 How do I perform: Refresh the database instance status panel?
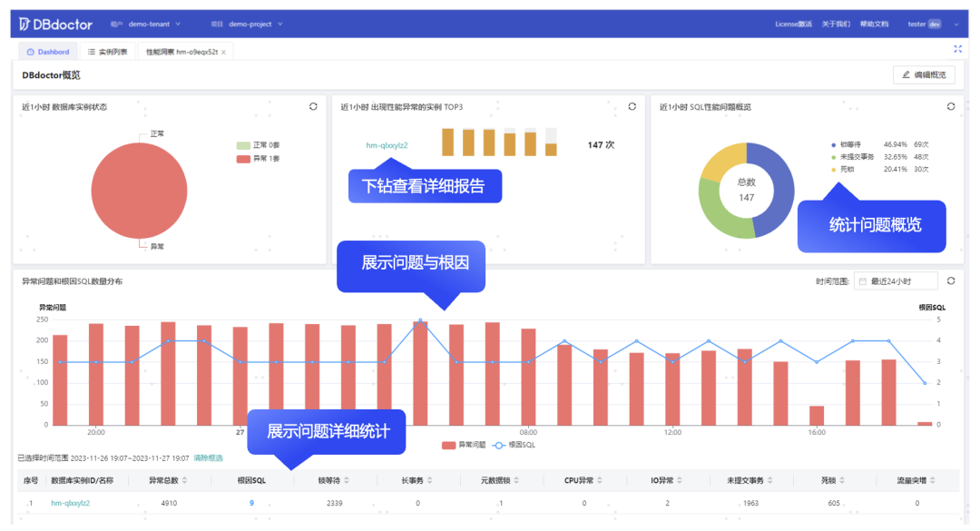click(x=313, y=107)
